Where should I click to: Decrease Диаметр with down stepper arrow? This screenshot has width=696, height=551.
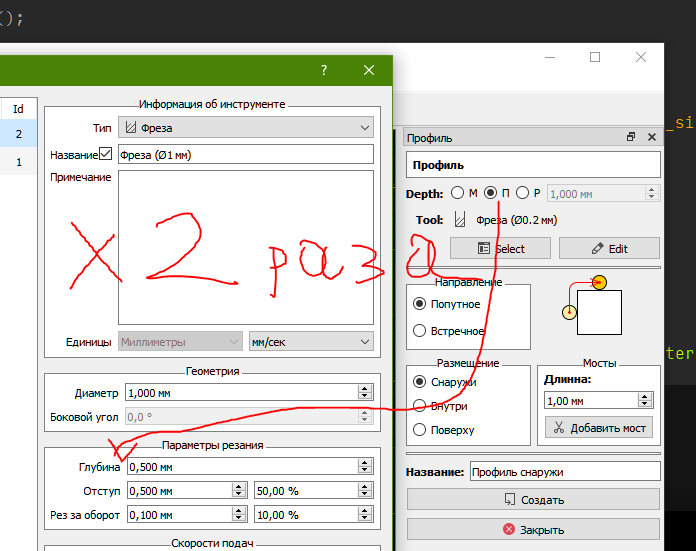click(365, 396)
